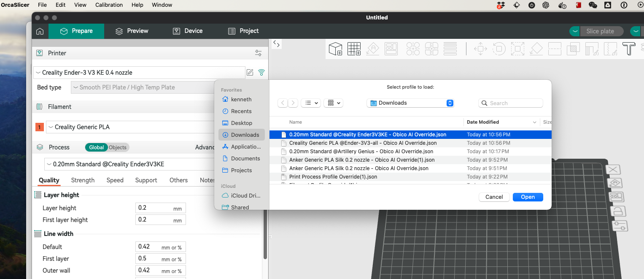Open the list view options dropdown

pyautogui.click(x=311, y=103)
